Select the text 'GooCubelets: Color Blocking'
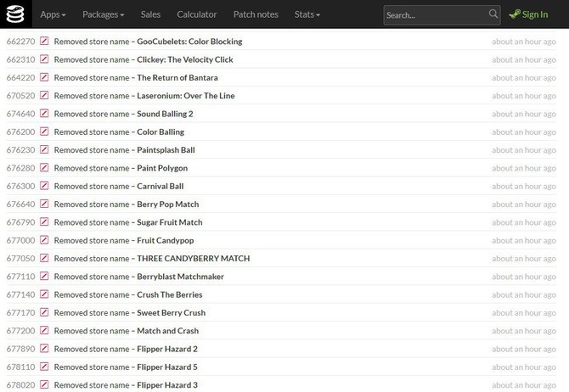 click(189, 42)
